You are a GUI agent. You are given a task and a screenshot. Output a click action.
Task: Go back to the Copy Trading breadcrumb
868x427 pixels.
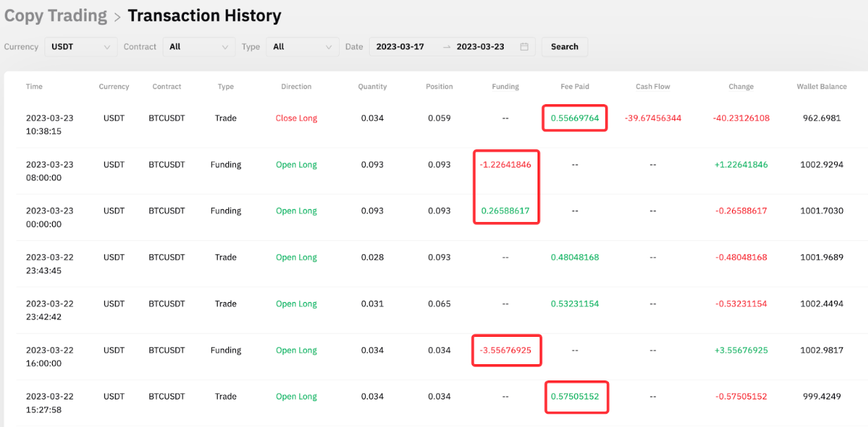pos(56,16)
